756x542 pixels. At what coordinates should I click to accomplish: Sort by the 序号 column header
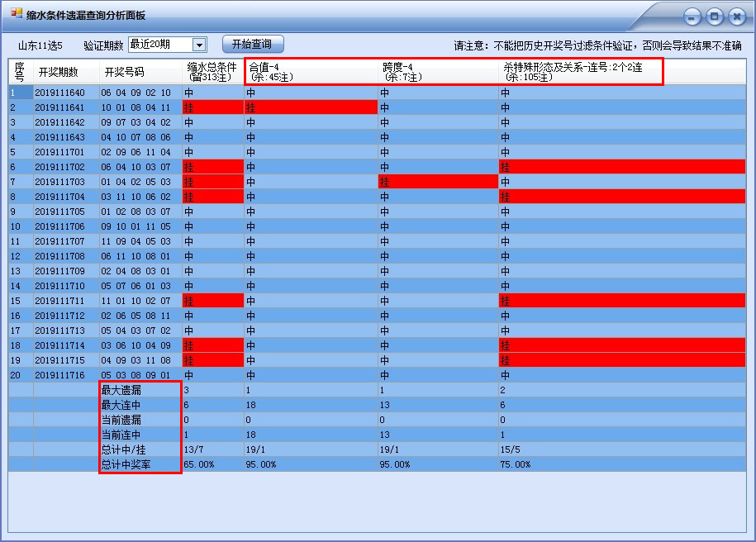click(x=20, y=72)
